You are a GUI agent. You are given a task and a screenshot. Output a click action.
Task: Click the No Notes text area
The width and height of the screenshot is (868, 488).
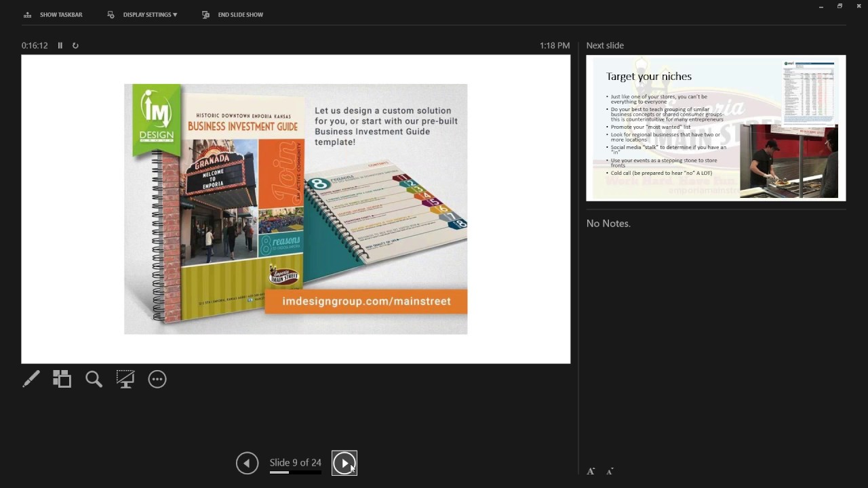(x=608, y=223)
